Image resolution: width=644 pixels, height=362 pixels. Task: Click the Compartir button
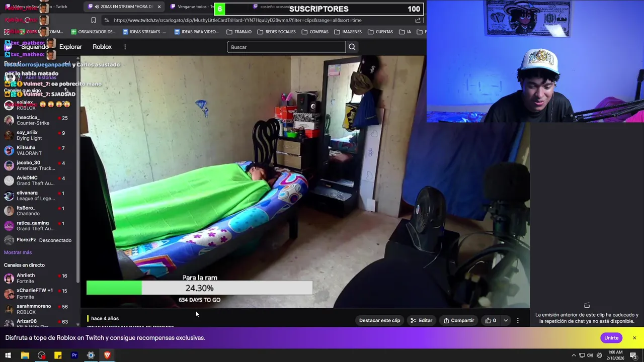pyautogui.click(x=459, y=320)
